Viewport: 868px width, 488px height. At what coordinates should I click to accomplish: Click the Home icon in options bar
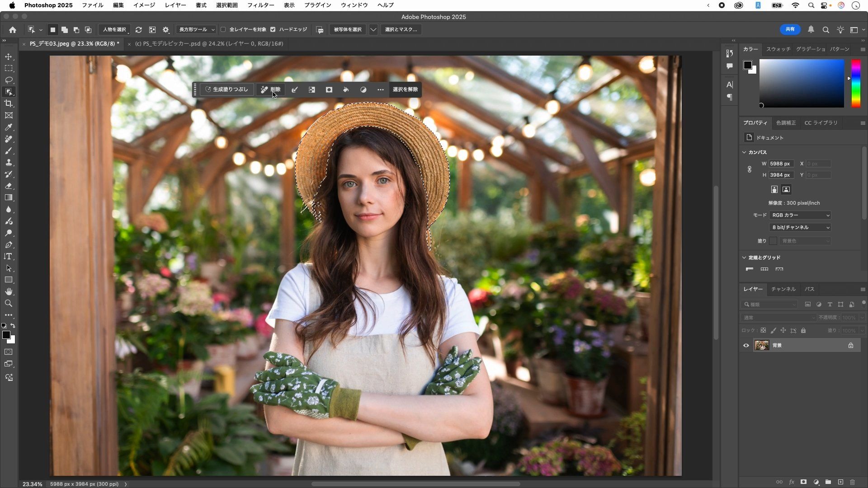coord(13,30)
